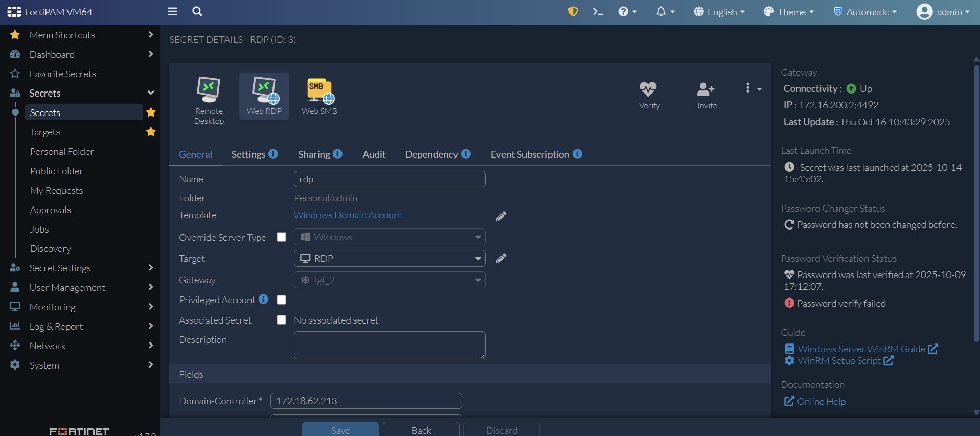The width and height of the screenshot is (980, 436).
Task: Click the Save button
Action: click(340, 429)
